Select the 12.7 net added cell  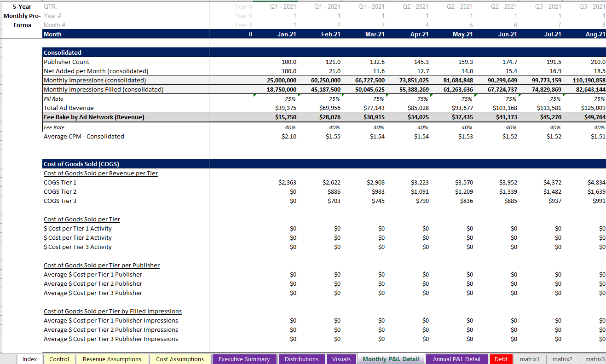coord(408,71)
